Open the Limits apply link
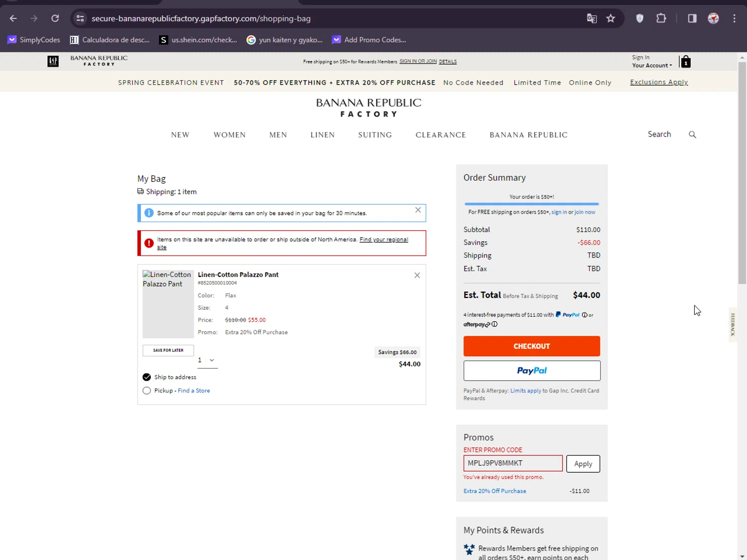The height and width of the screenshot is (560, 747). pos(525,391)
